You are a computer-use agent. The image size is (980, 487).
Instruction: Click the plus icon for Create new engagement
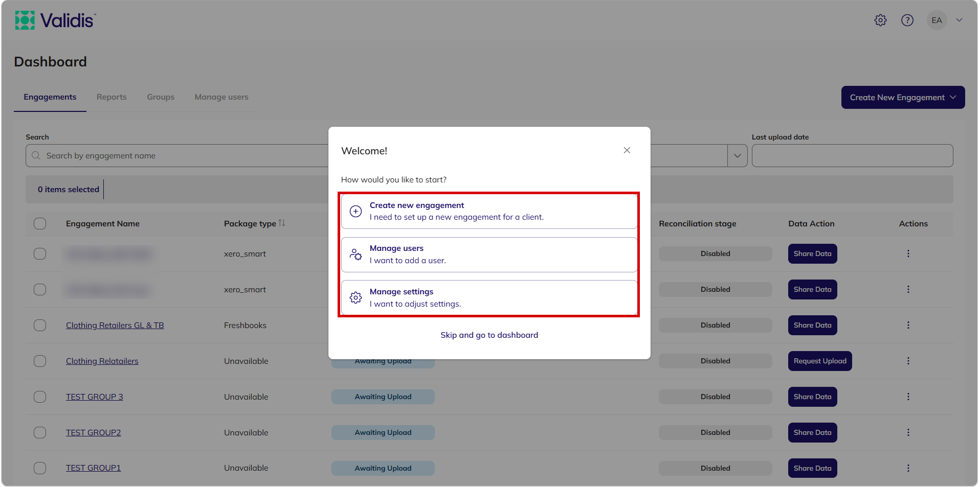(x=355, y=211)
